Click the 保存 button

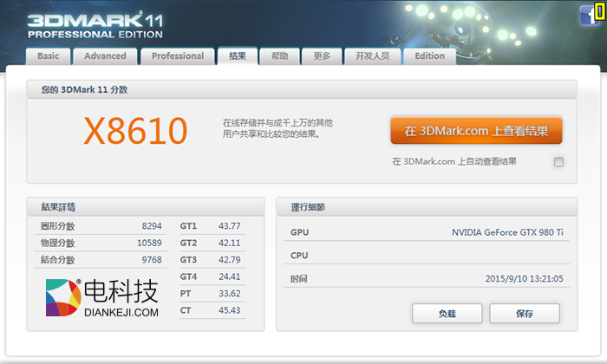point(524,313)
